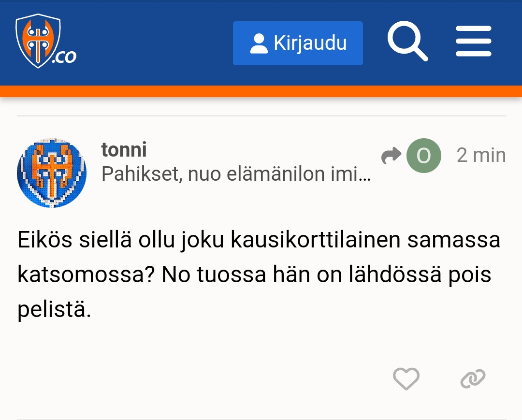This screenshot has width=522, height=420.
Task: Click the 2 min post timestamp
Action: tap(481, 155)
